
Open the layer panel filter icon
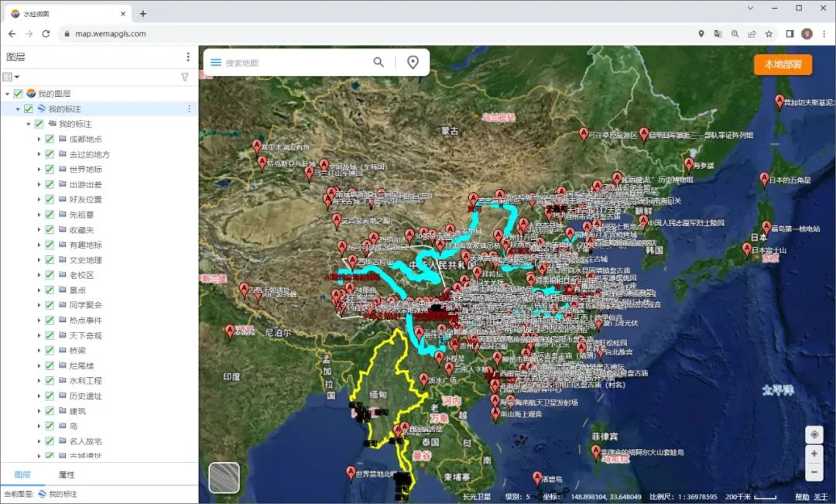coord(184,77)
